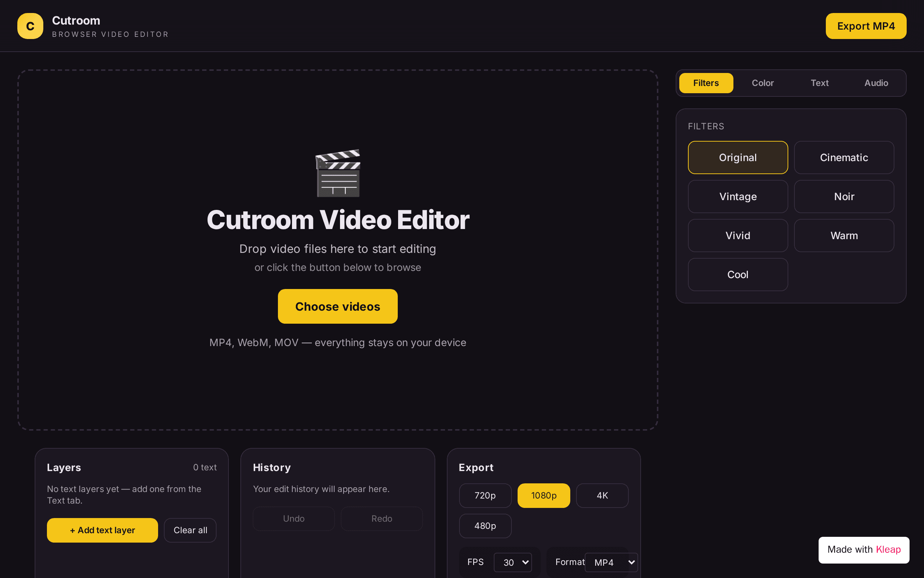Click the Export panel title
Screen dimensions: 924x578
(476, 467)
